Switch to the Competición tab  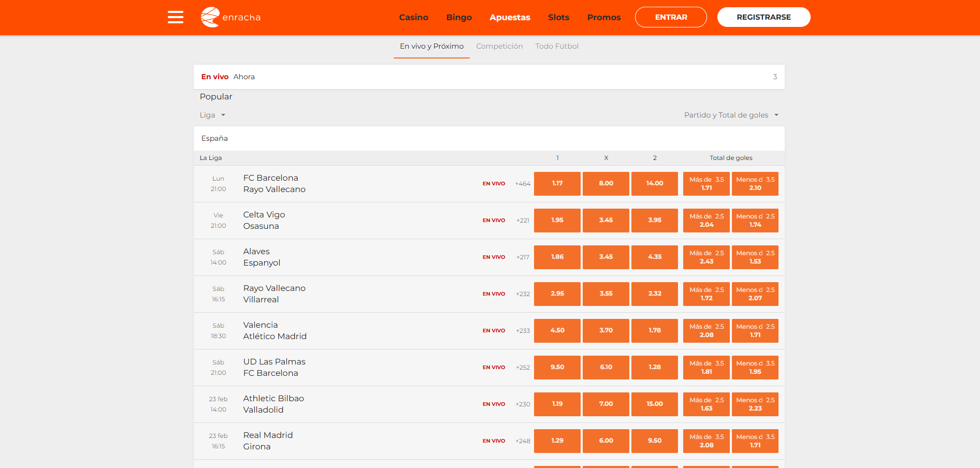[x=499, y=46]
